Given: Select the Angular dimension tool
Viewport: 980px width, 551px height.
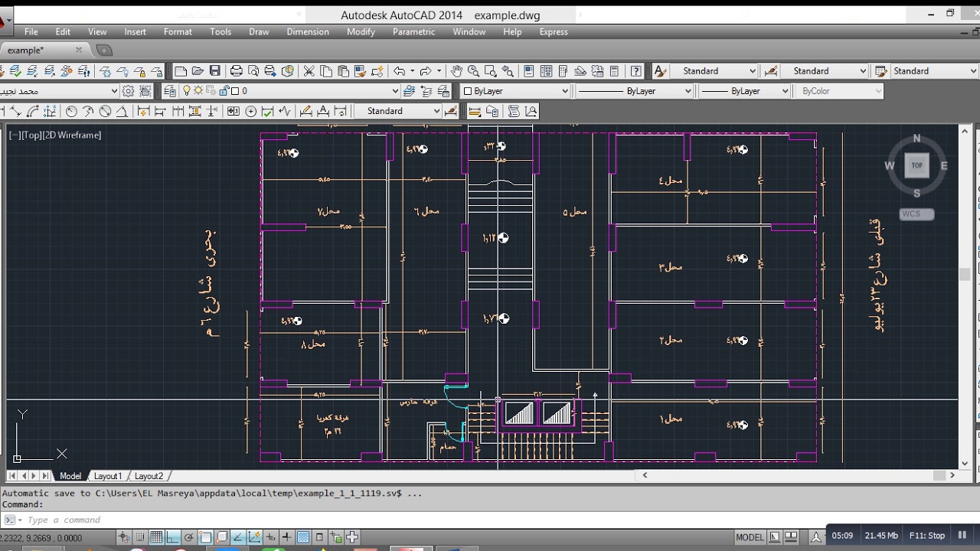Looking at the screenshot, I should (x=122, y=111).
